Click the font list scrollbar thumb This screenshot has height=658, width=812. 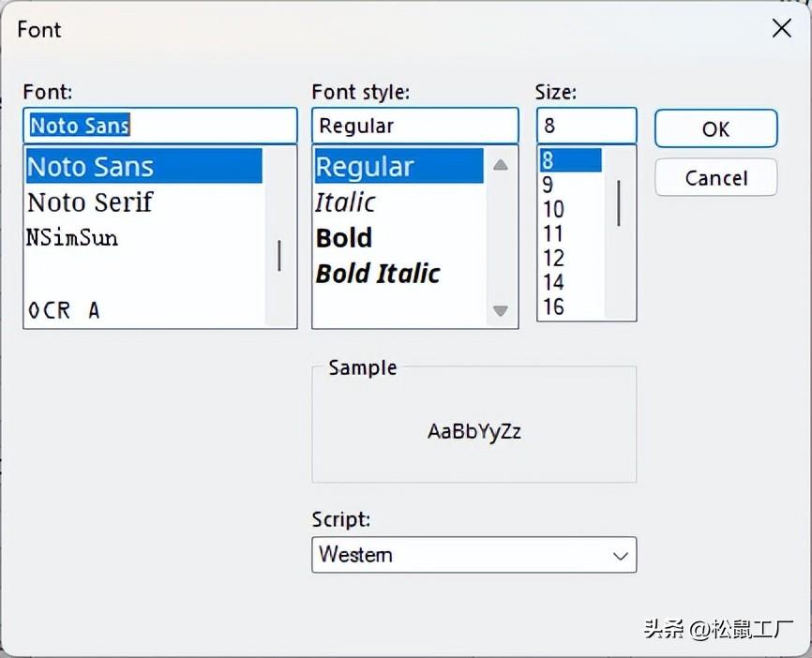coord(279,255)
